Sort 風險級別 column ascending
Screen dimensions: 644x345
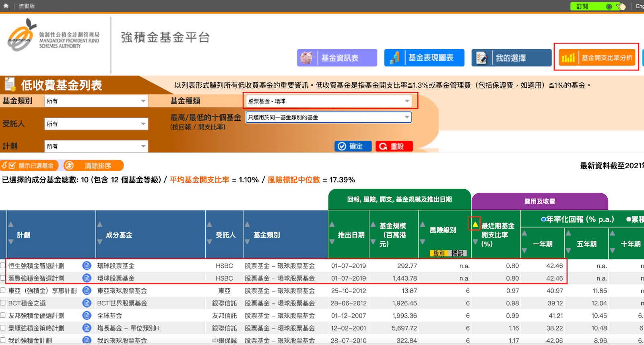(x=423, y=225)
